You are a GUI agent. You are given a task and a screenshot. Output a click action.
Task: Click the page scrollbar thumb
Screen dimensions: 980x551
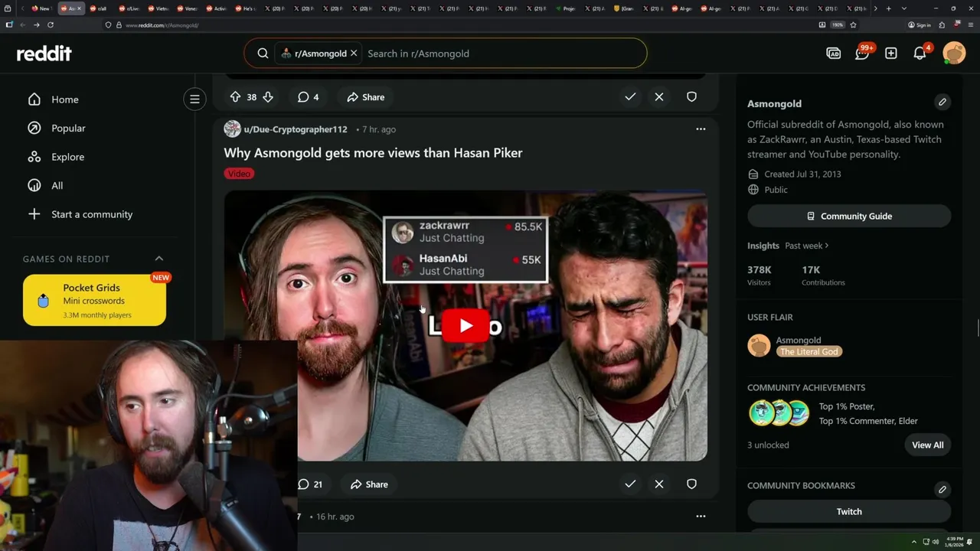click(x=977, y=328)
